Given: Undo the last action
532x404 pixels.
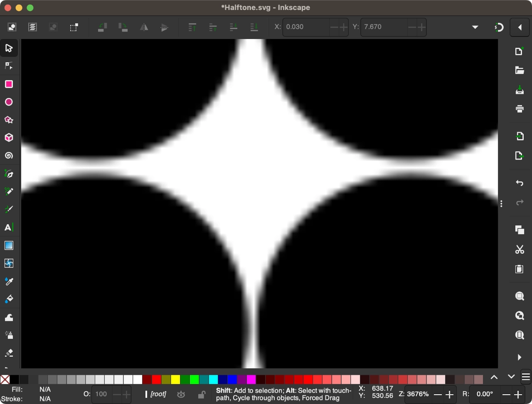Looking at the screenshot, I should (520, 183).
